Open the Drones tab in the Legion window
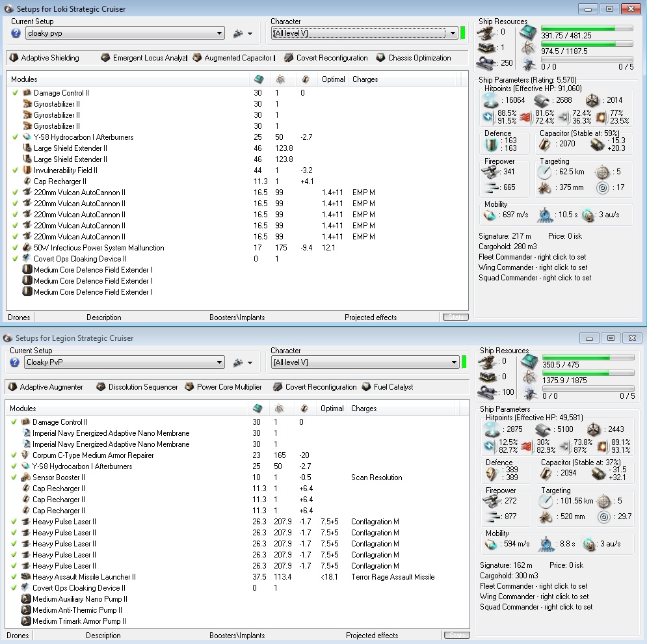 18,636
